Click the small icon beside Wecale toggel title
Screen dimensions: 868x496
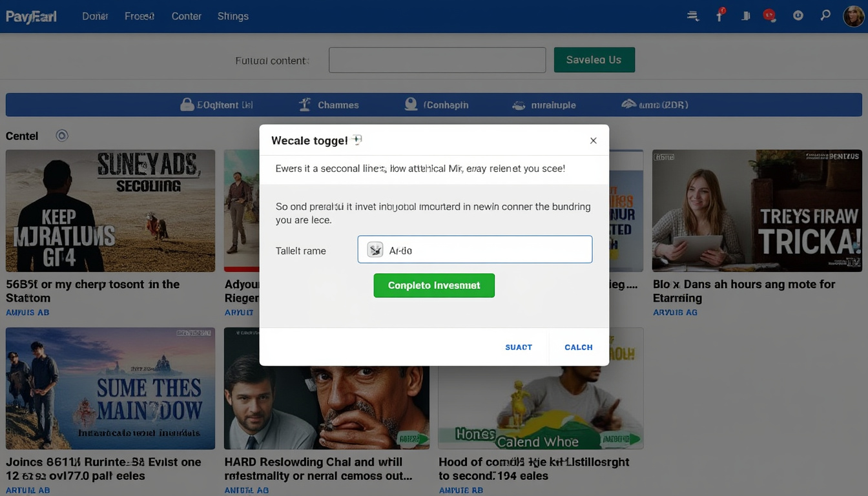pos(357,140)
